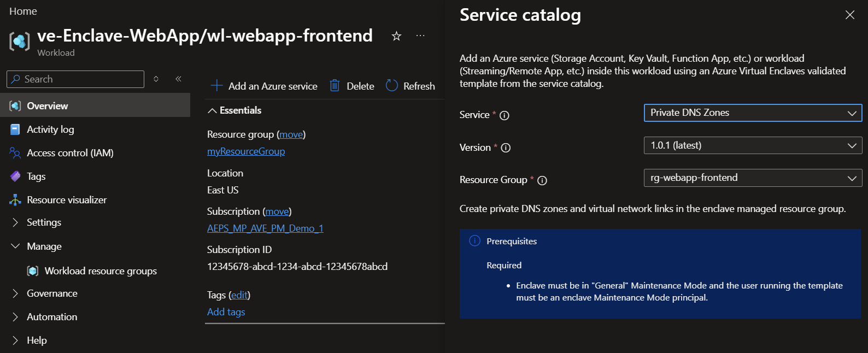Click the Prerequisites heading text
Screen dimensions: 868x353
click(512, 242)
